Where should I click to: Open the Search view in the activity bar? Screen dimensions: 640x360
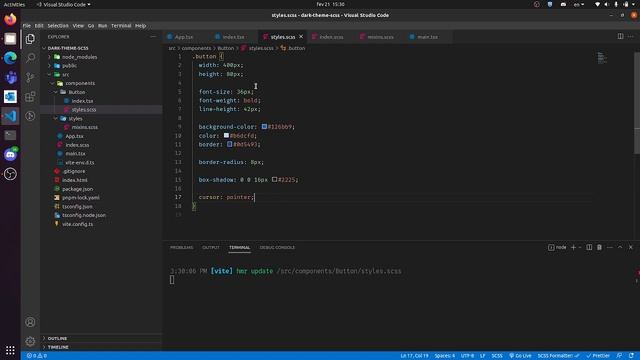coord(30,58)
